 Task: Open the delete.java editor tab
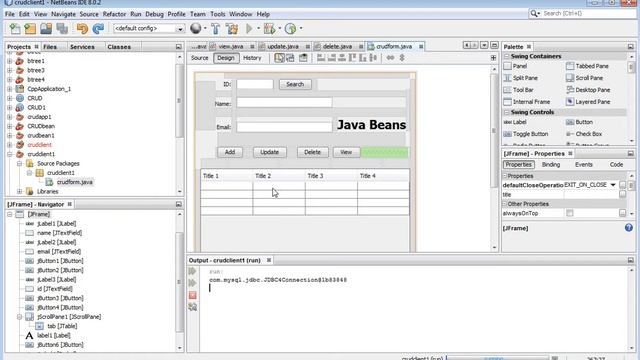[337, 47]
